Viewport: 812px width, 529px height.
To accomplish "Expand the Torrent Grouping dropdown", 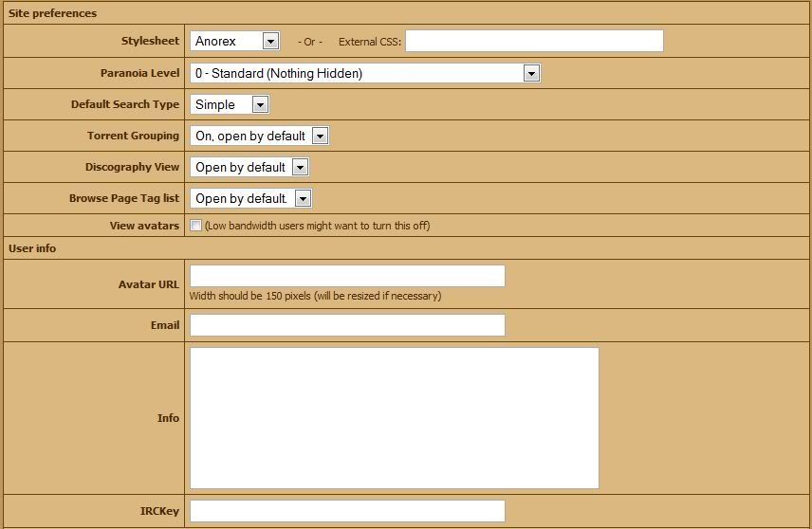I will click(259, 136).
